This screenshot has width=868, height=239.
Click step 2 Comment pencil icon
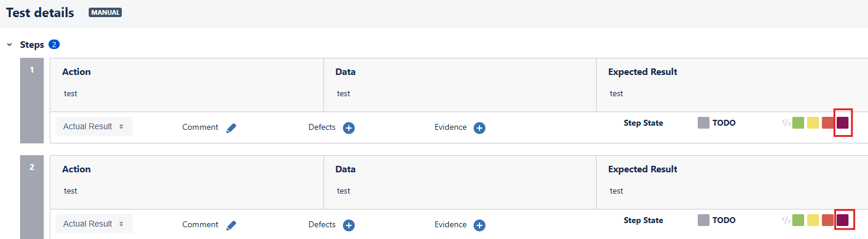tap(231, 225)
